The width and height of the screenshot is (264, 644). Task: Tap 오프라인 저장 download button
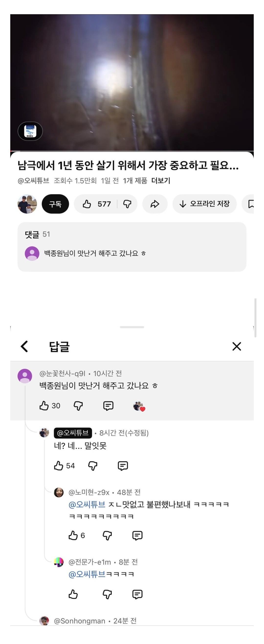[x=204, y=204]
